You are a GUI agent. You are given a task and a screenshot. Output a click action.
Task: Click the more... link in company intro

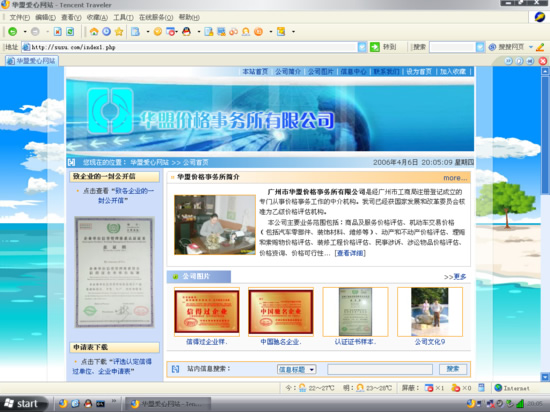(455, 178)
